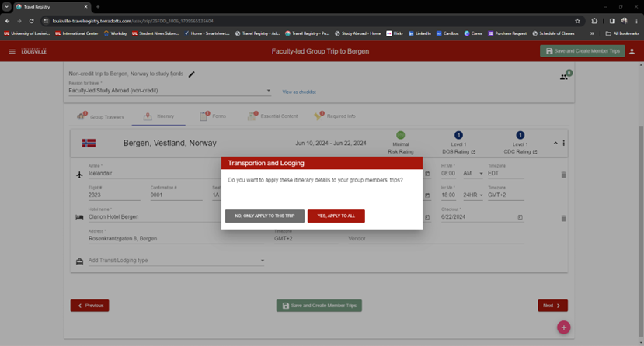Select the Itinerary tab

[x=158, y=116]
